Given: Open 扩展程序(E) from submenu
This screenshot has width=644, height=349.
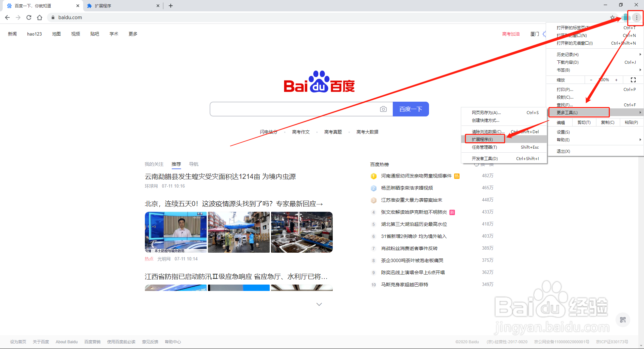Looking at the screenshot, I should [504, 139].
